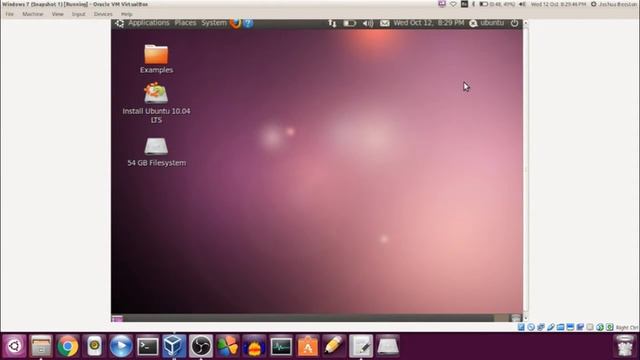The height and width of the screenshot is (360, 640).
Task: Open VirtualBox Help menu
Action: (127, 14)
